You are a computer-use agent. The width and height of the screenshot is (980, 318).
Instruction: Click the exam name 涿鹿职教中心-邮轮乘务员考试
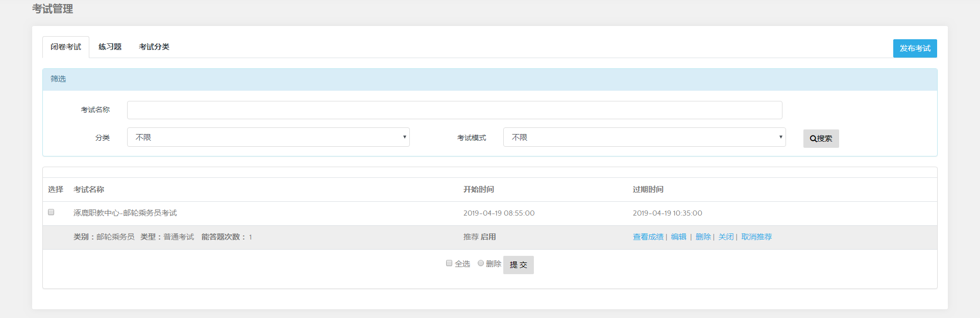(125, 213)
